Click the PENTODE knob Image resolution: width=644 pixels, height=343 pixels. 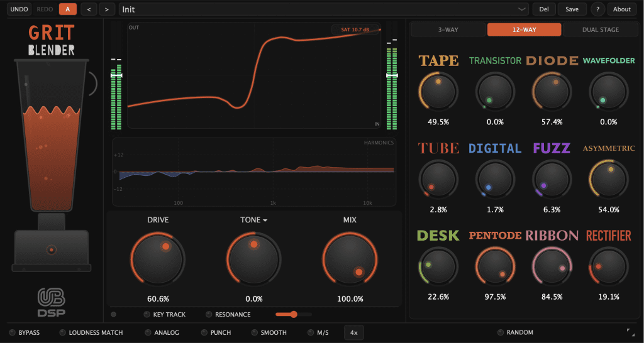point(496,266)
